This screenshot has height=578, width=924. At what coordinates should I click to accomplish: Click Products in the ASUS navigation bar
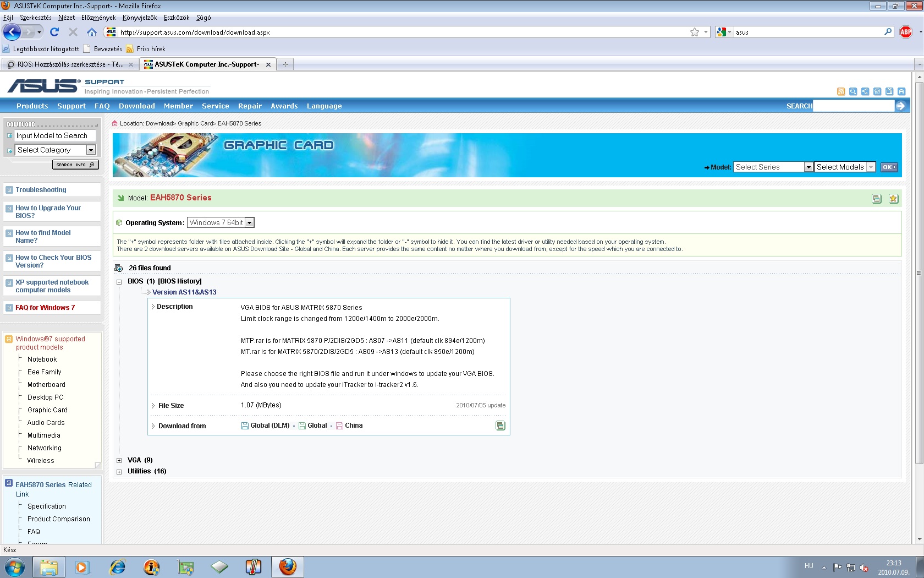pyautogui.click(x=32, y=106)
